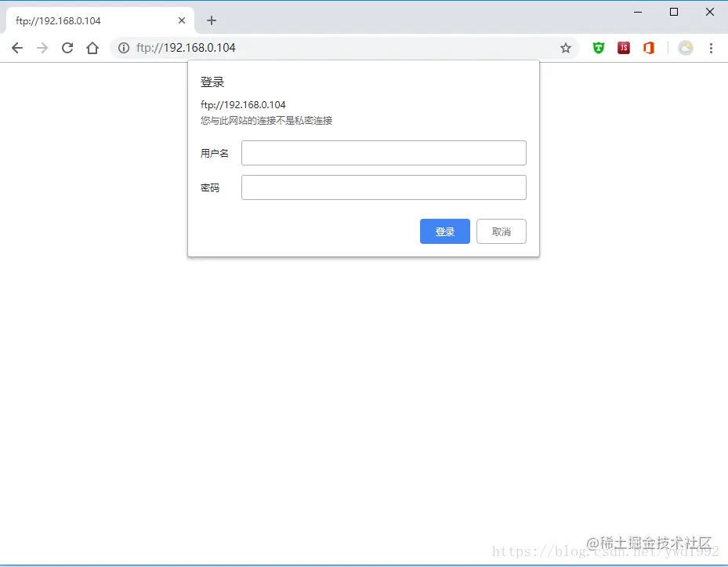Click the 登录 login button

point(444,231)
